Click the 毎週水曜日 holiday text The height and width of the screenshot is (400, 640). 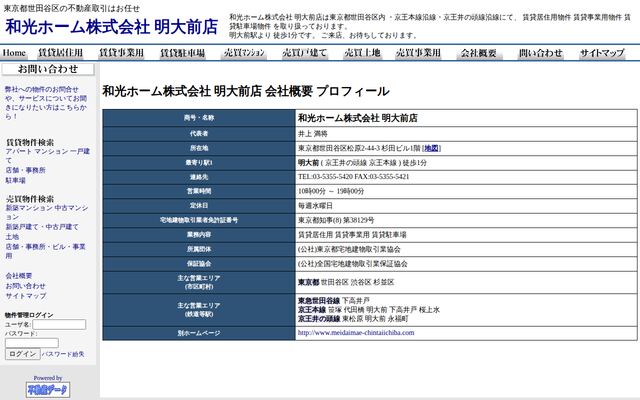[315, 206]
